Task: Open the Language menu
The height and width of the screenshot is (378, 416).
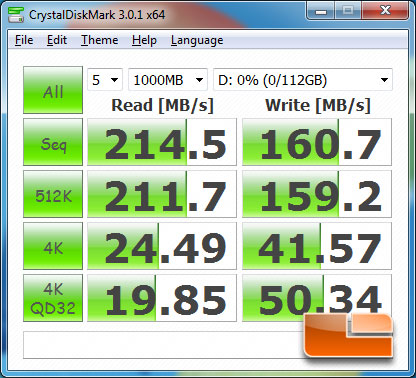Action: (197, 40)
